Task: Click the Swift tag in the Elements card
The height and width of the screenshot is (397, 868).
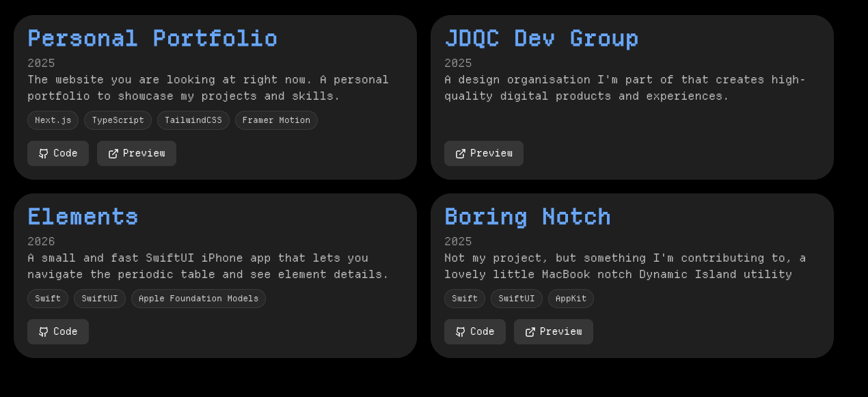Action: point(48,299)
